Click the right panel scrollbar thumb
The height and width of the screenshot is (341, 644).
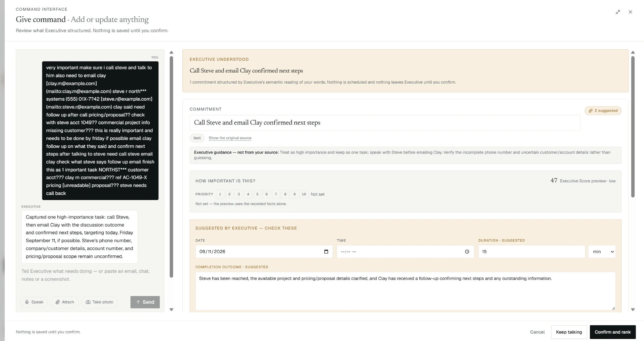point(633,127)
